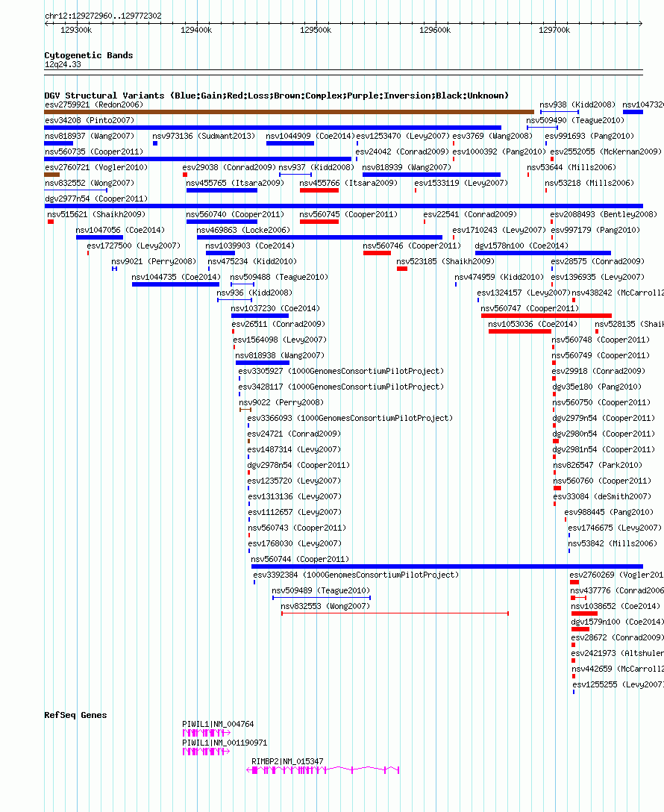Open the esv34208 (Pinto2007) label

[x=90, y=120]
